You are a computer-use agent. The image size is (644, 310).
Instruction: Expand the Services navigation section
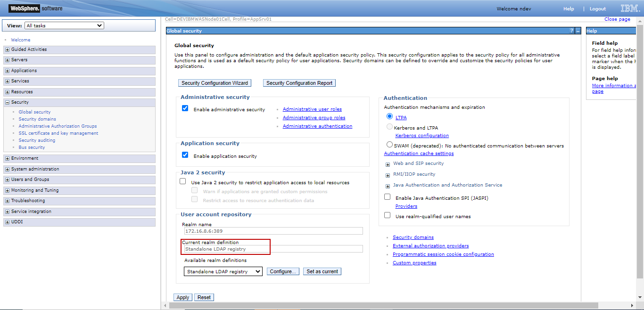7,82
